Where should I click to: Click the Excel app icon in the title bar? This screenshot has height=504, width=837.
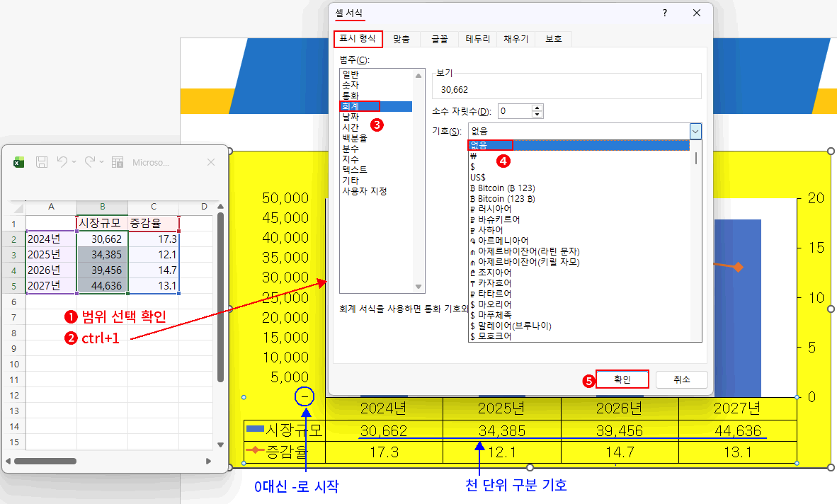18,161
